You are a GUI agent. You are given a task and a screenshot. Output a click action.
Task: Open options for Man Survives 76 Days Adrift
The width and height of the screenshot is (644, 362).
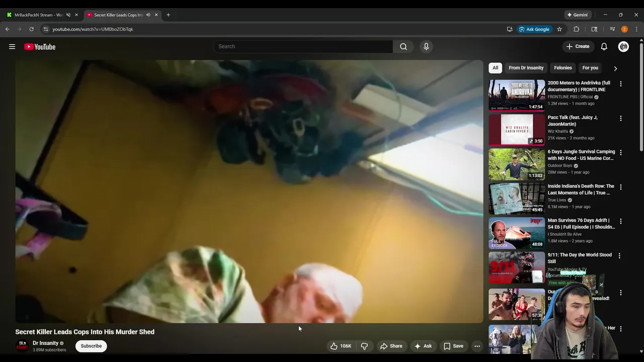pyautogui.click(x=620, y=221)
